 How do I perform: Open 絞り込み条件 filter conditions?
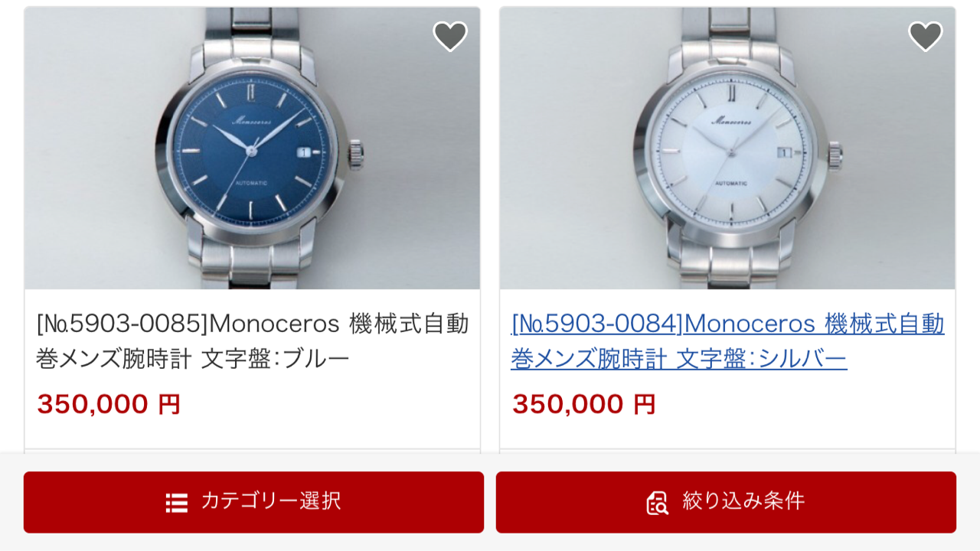pyautogui.click(x=726, y=502)
